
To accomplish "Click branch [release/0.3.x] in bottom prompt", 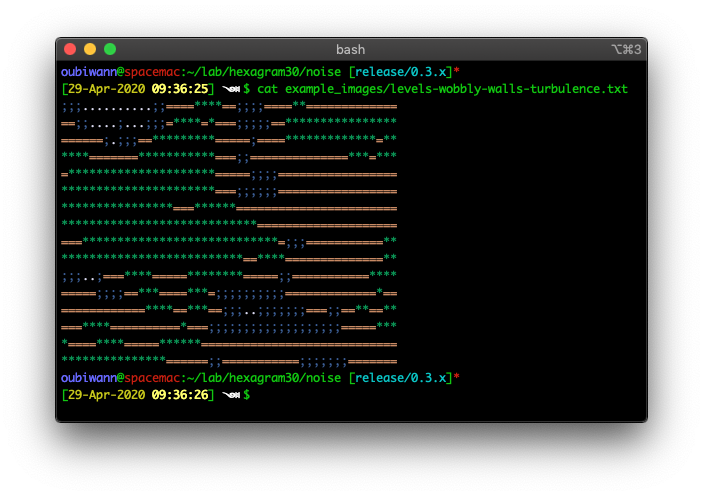I will coord(400,378).
